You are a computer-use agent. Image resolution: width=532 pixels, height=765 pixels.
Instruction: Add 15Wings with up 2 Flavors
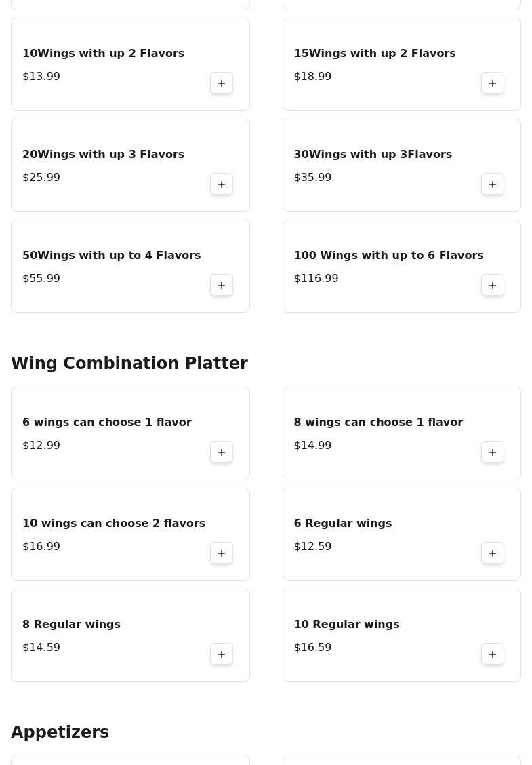pos(493,83)
